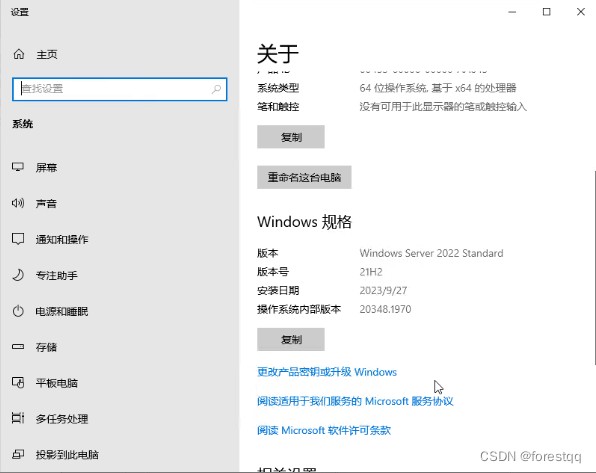Close the 设置 window
Image resolution: width=596 pixels, height=473 pixels.
click(x=580, y=12)
